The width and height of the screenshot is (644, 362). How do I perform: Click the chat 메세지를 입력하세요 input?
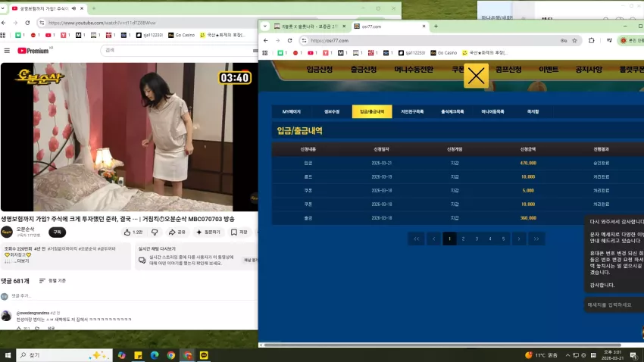tap(614, 305)
